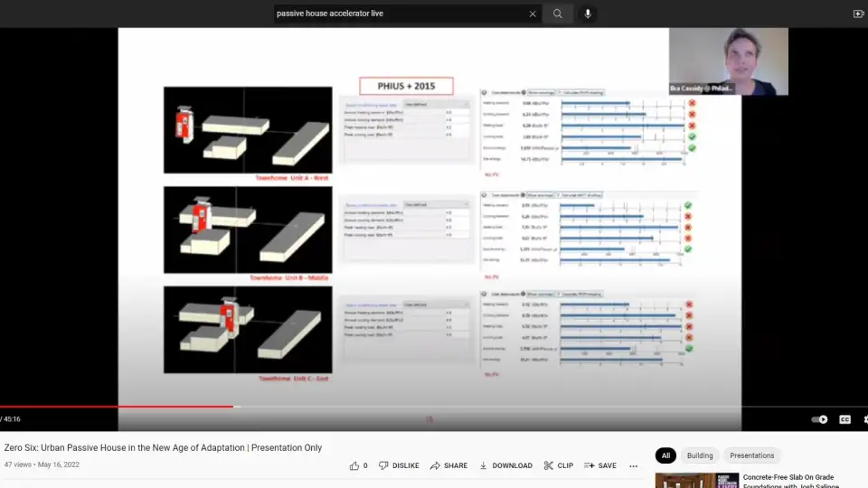This screenshot has height=488, width=868.
Task: Open the create video icon
Action: click(x=858, y=14)
